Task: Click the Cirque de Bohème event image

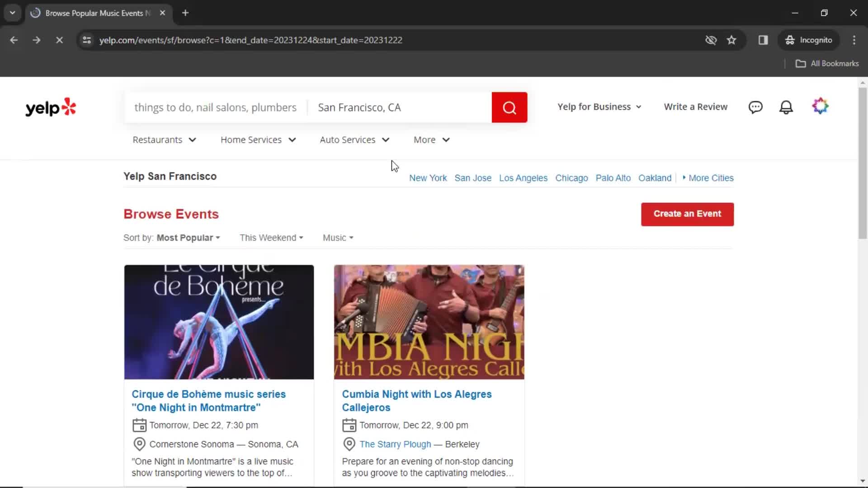Action: pyautogui.click(x=219, y=322)
